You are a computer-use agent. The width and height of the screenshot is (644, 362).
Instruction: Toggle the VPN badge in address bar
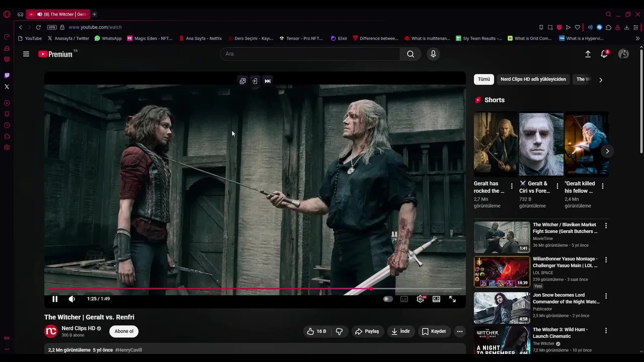pos(52,27)
